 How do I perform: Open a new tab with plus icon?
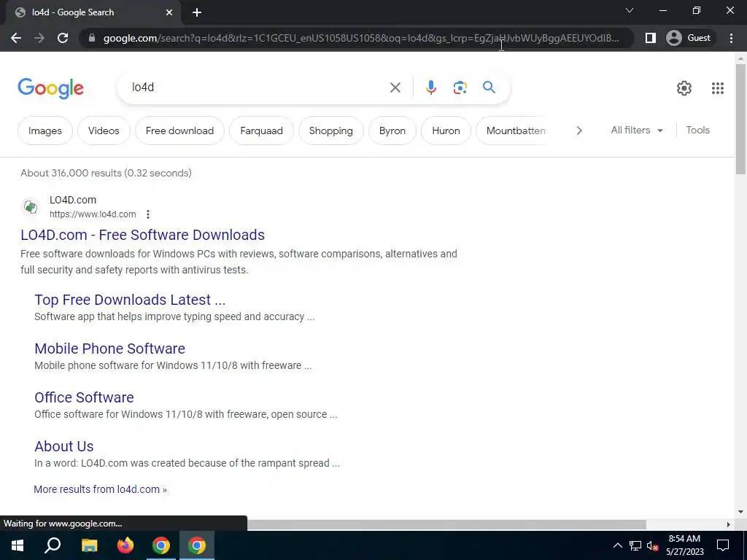point(197,12)
